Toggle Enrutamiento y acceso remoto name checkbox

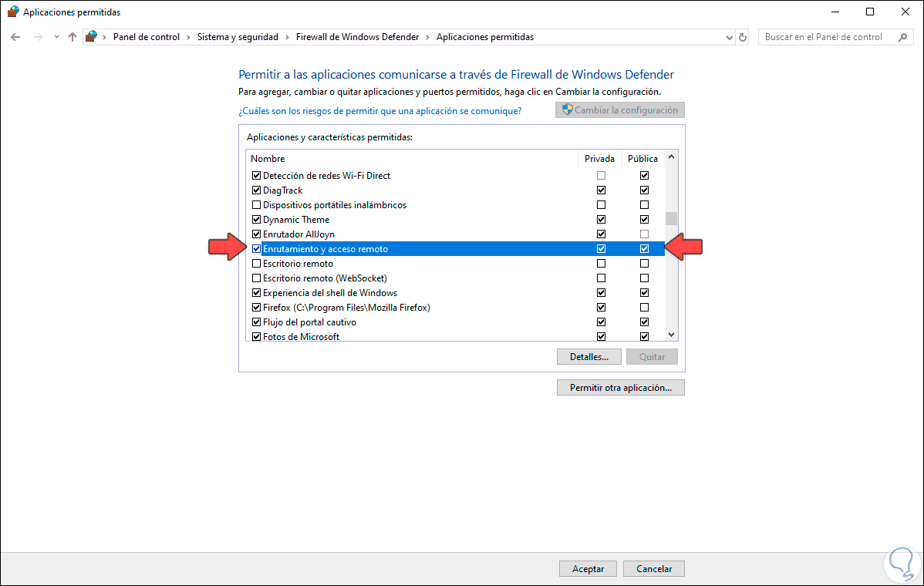tap(256, 249)
